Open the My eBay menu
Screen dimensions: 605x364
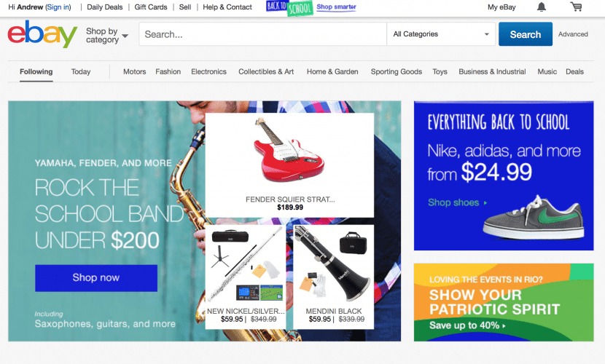(501, 7)
